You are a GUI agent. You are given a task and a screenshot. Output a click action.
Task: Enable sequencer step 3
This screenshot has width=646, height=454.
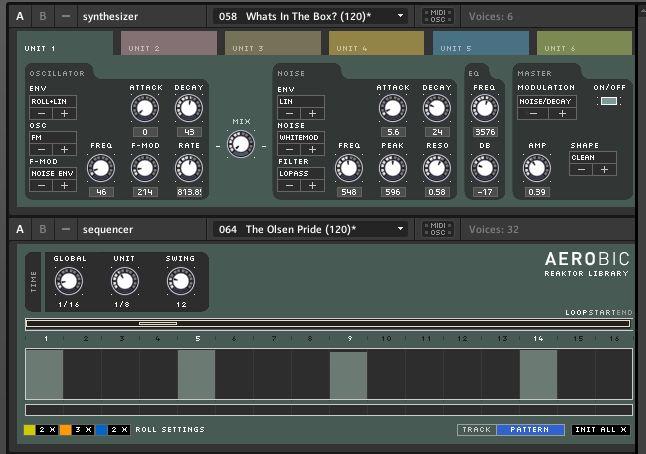(x=120, y=374)
